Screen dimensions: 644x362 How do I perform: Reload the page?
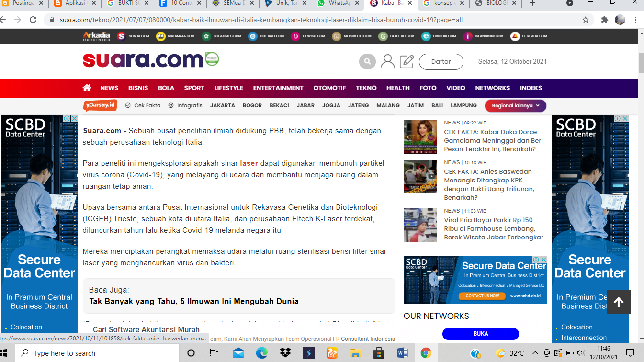coord(33,20)
